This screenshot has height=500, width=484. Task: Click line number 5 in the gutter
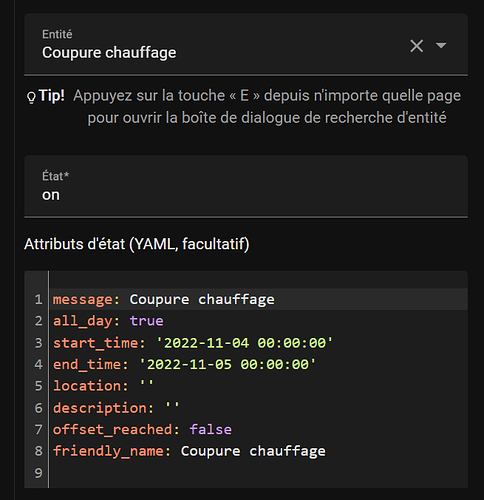[x=38, y=386]
